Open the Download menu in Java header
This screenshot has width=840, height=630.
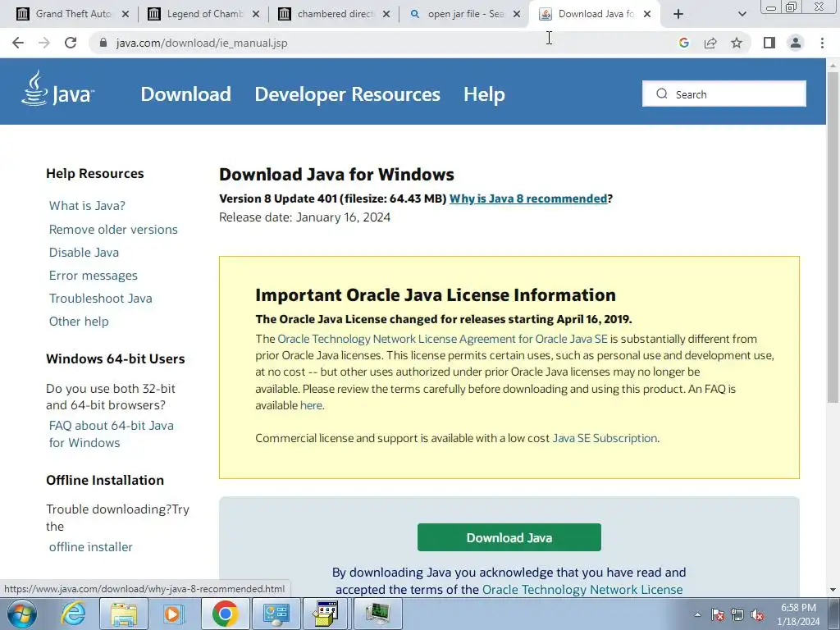(x=186, y=94)
